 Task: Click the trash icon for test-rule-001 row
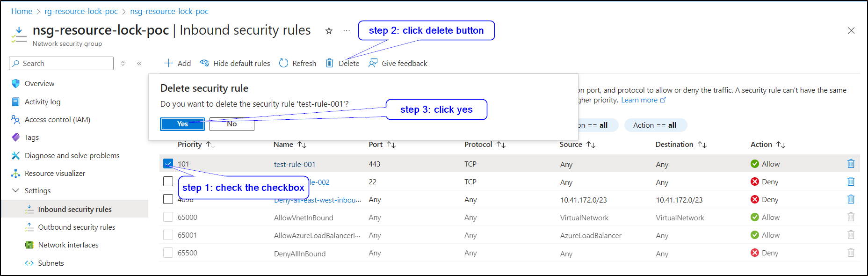851,164
